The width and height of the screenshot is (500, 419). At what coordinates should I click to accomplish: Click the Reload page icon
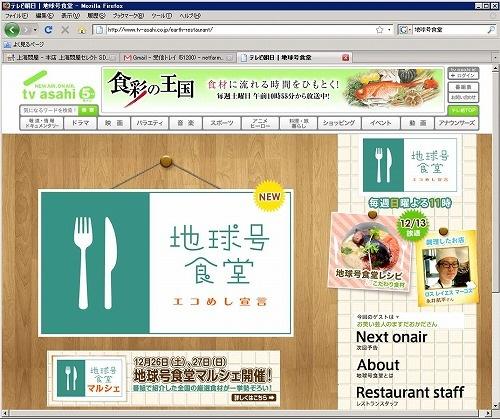click(48, 30)
